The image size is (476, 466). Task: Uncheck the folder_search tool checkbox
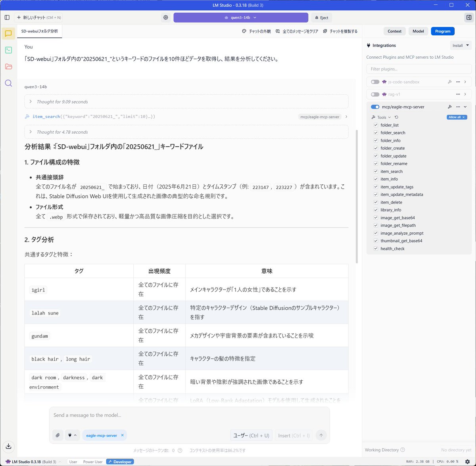pos(376,133)
